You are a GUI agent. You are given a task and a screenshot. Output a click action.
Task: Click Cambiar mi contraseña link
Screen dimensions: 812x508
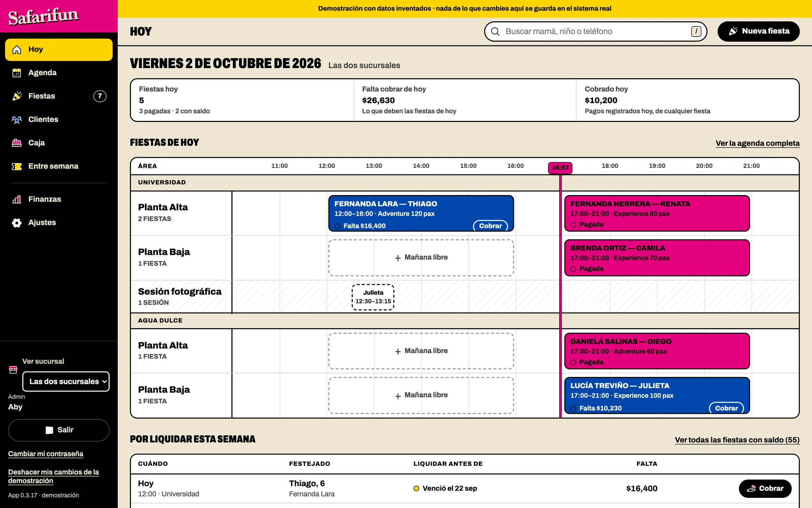pyautogui.click(x=46, y=454)
